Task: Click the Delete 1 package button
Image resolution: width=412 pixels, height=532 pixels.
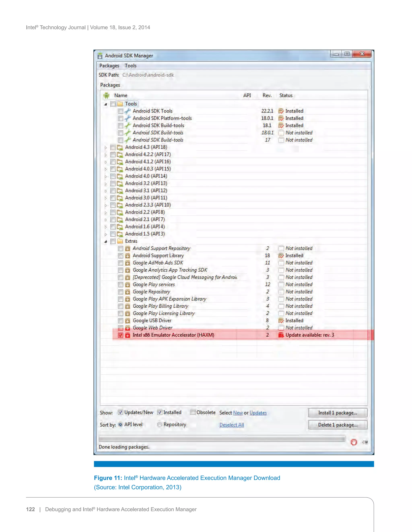Action: pyautogui.click(x=338, y=425)
